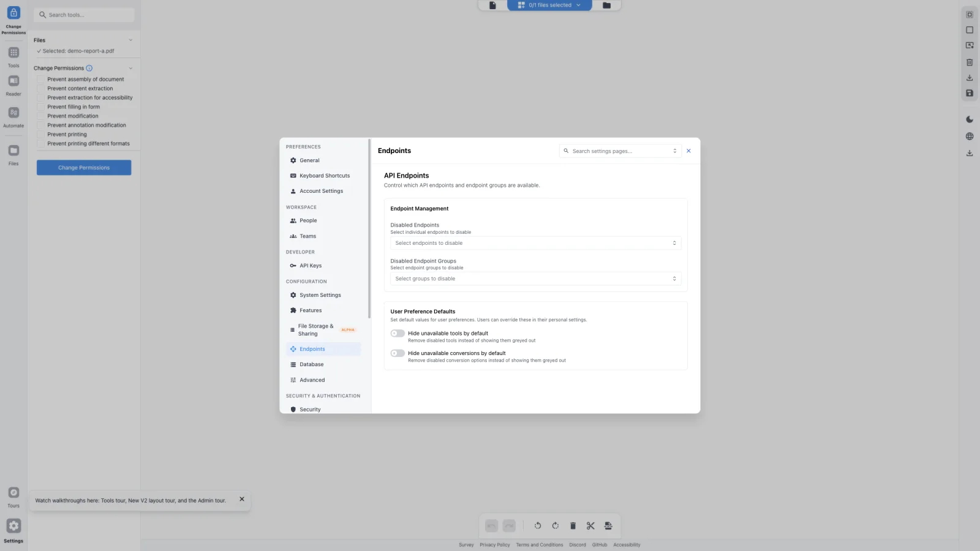This screenshot has height=551, width=980.
Task: Open Terms and Conditions link
Action: (x=540, y=545)
